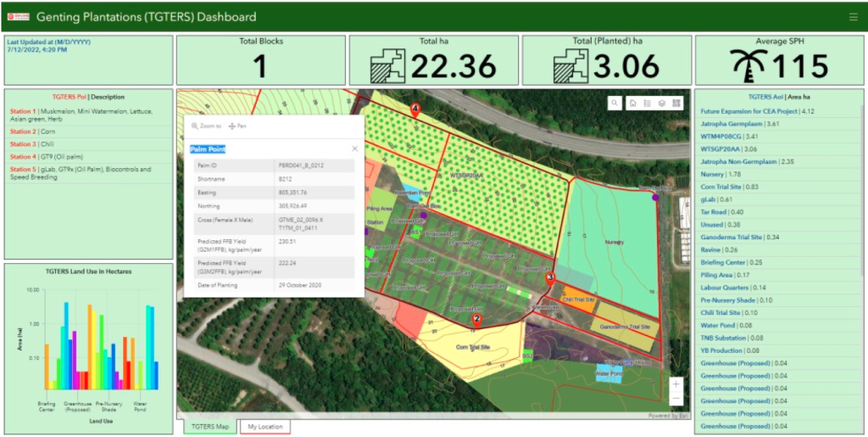Image resolution: width=868 pixels, height=437 pixels.
Task: Select Station 4 GT9 (Oil palm) entry
Action: pos(88,157)
